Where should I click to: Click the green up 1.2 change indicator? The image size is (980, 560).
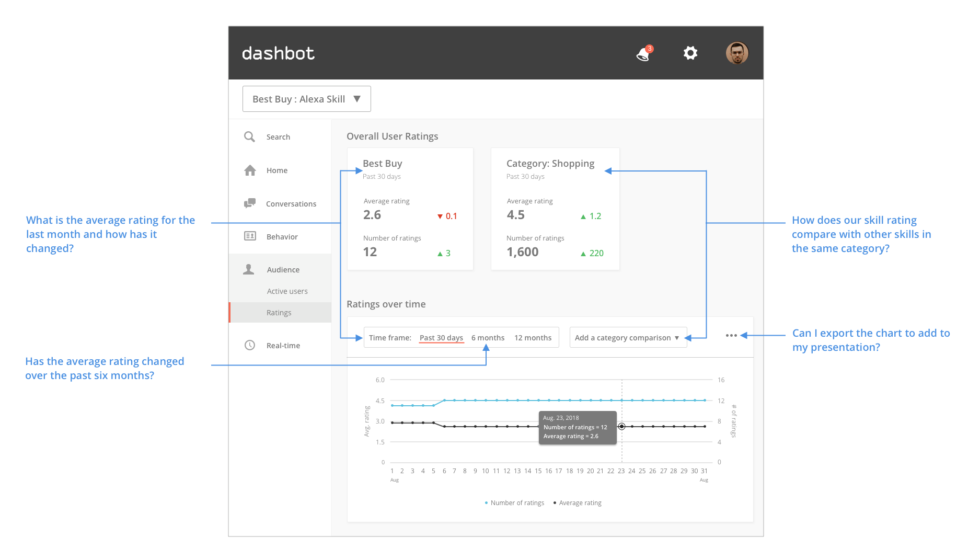click(591, 216)
